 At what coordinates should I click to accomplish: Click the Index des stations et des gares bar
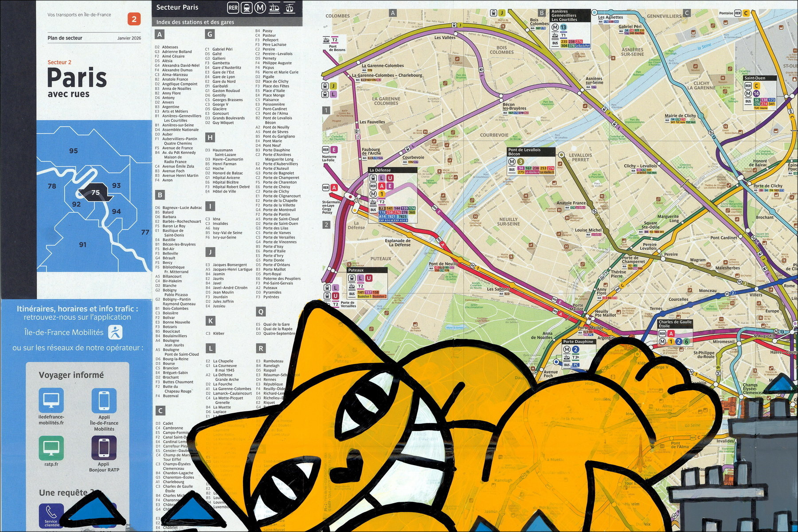[x=227, y=22]
